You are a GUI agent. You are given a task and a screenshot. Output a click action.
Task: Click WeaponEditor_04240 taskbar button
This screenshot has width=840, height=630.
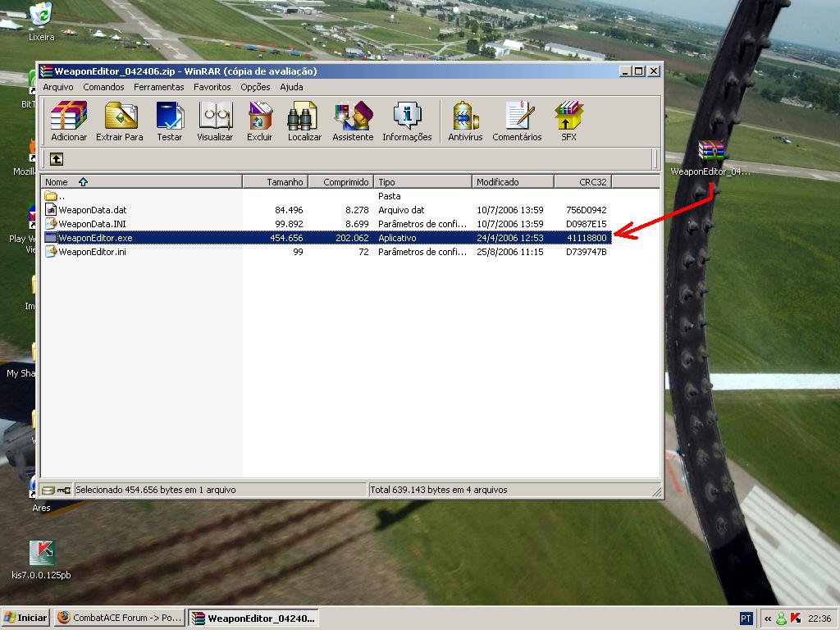(x=253, y=618)
